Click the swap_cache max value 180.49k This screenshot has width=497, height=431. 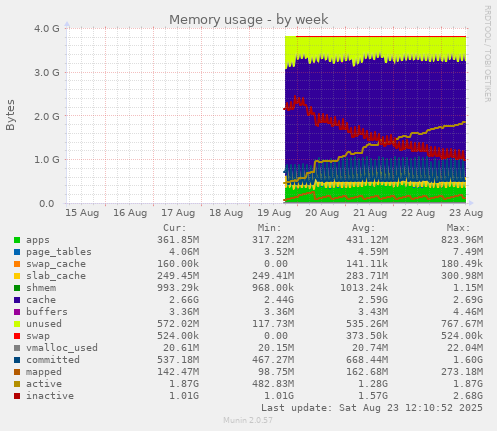coord(462,264)
